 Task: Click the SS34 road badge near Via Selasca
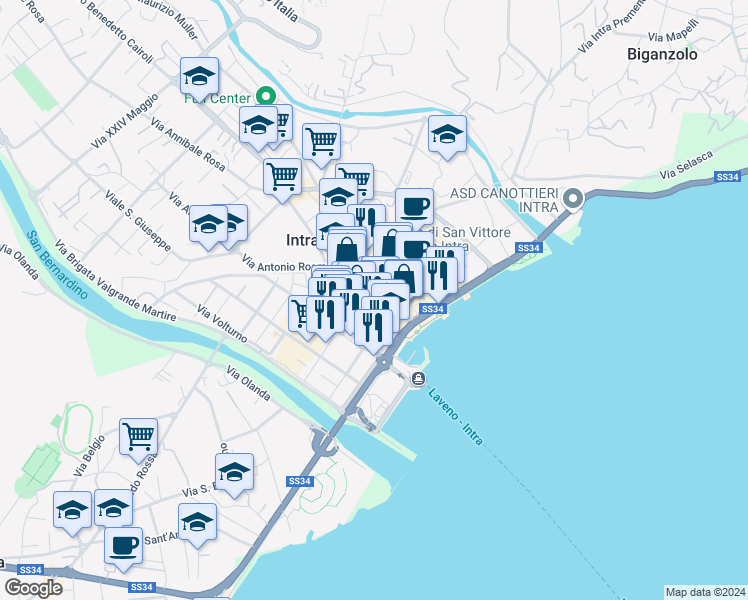tap(727, 177)
